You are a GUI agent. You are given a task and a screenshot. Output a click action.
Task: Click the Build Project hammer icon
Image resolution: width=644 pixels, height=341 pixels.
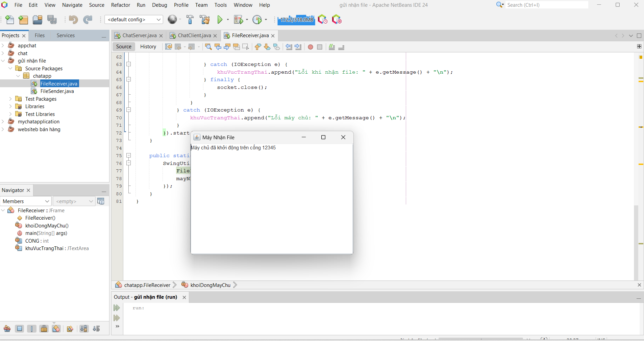pyautogui.click(x=190, y=20)
